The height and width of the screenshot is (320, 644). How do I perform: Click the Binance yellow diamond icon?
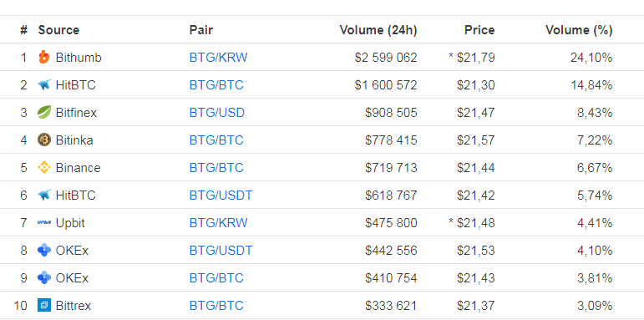44,168
